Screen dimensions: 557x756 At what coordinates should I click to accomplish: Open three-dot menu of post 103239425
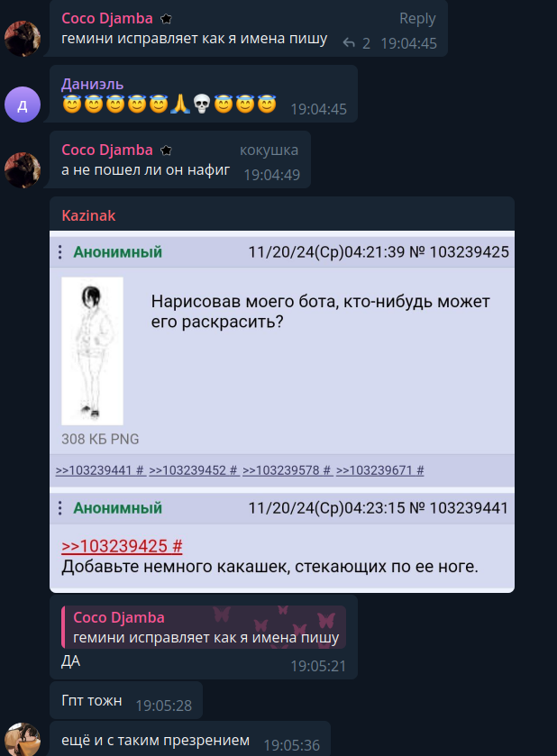tap(59, 251)
